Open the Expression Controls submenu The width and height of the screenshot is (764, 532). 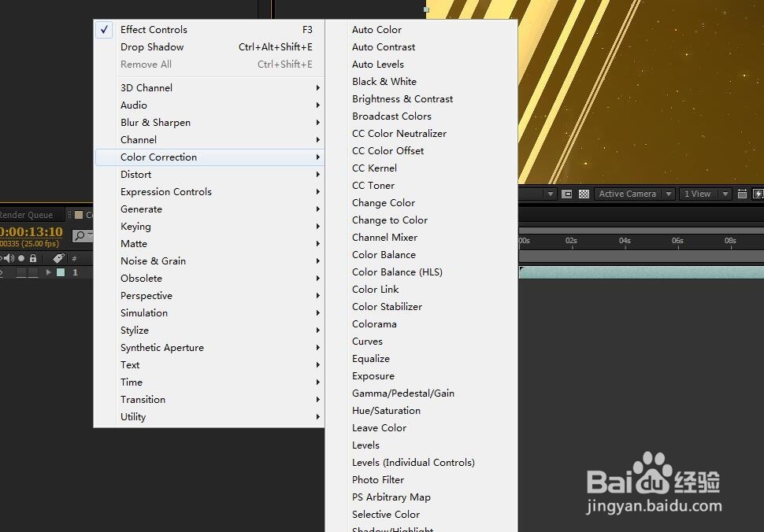[x=210, y=192]
